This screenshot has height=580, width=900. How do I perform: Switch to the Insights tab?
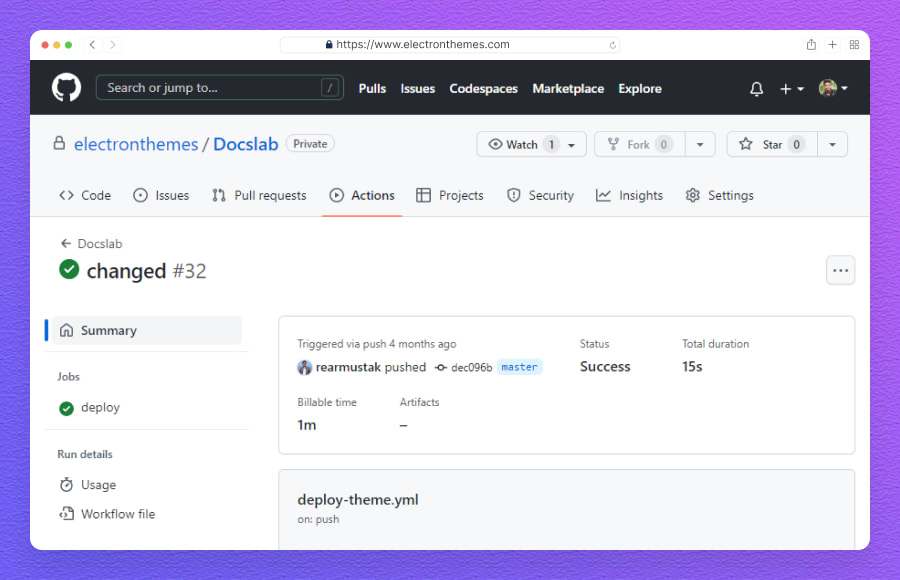[629, 195]
